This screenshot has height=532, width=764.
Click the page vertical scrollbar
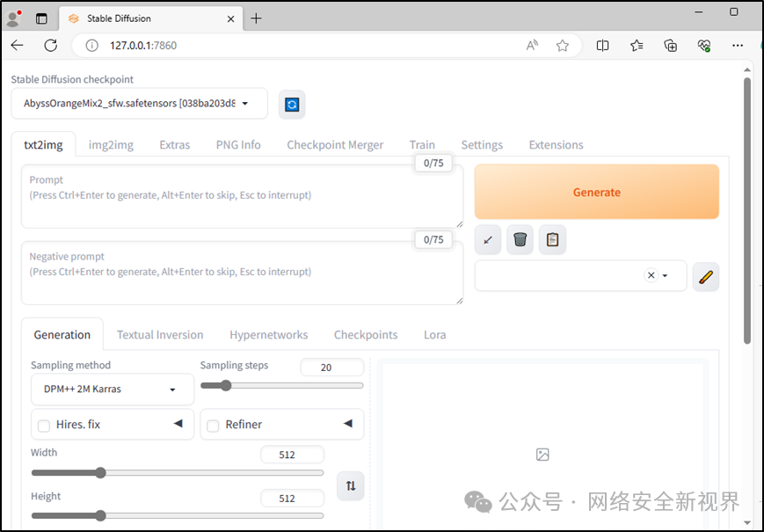coord(747,210)
